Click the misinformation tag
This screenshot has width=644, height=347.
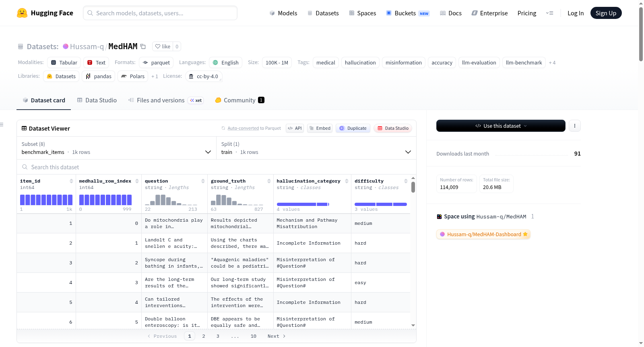pyautogui.click(x=404, y=62)
